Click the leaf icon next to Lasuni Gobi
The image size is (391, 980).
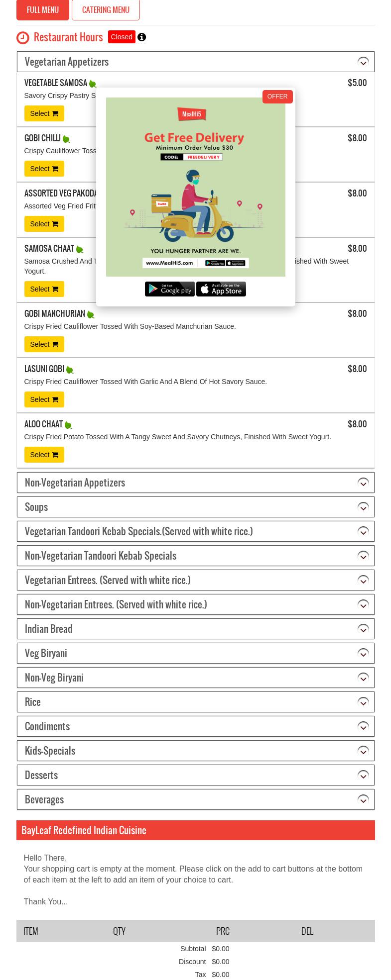coord(70,370)
